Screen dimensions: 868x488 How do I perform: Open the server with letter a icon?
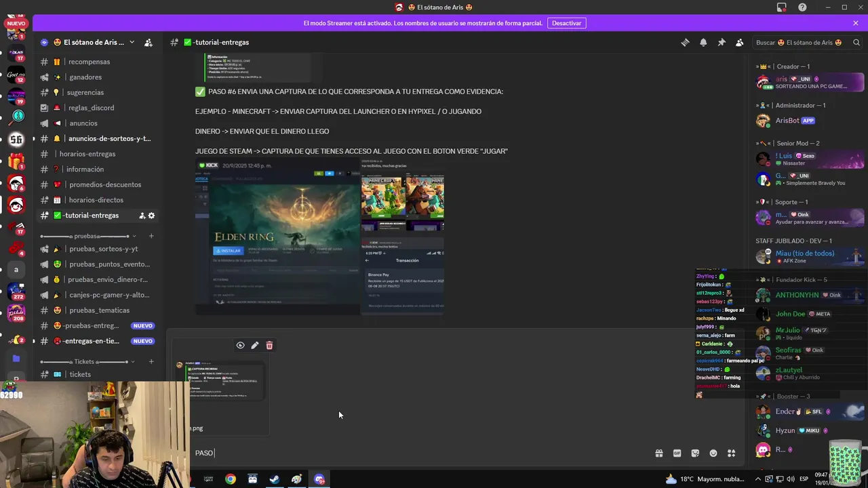(16, 269)
